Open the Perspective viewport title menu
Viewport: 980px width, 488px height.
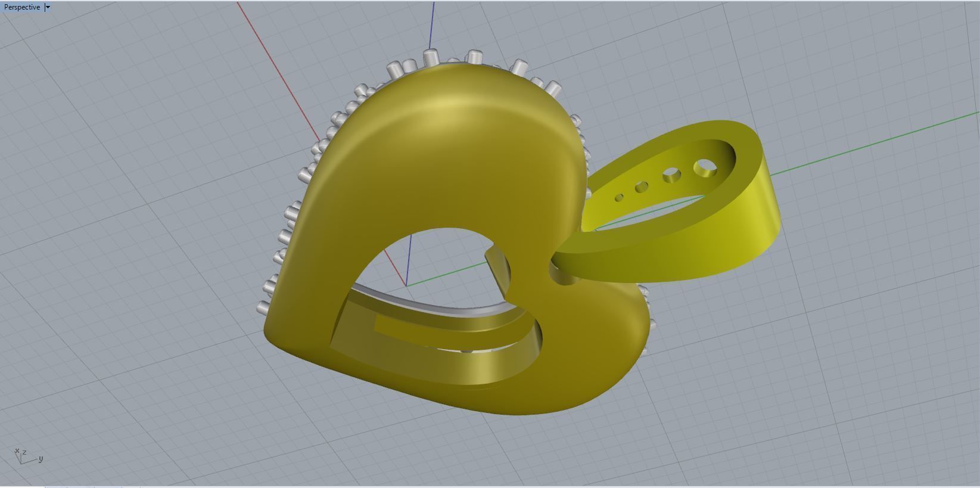pos(22,7)
